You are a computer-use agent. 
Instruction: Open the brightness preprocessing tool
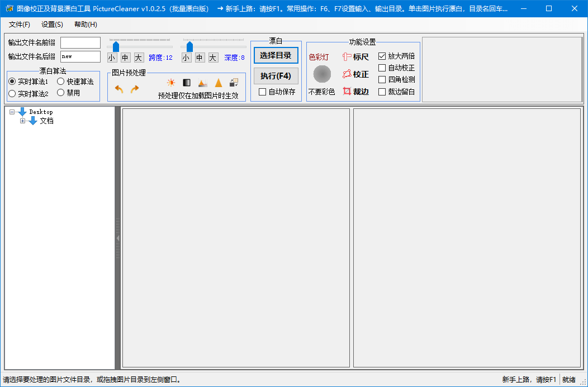coord(171,82)
